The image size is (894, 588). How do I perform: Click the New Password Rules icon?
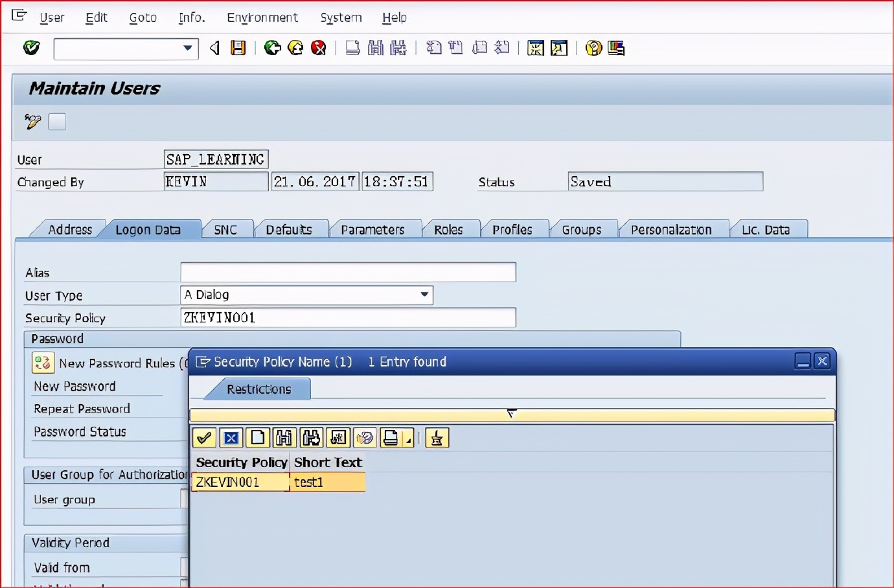[x=43, y=363]
